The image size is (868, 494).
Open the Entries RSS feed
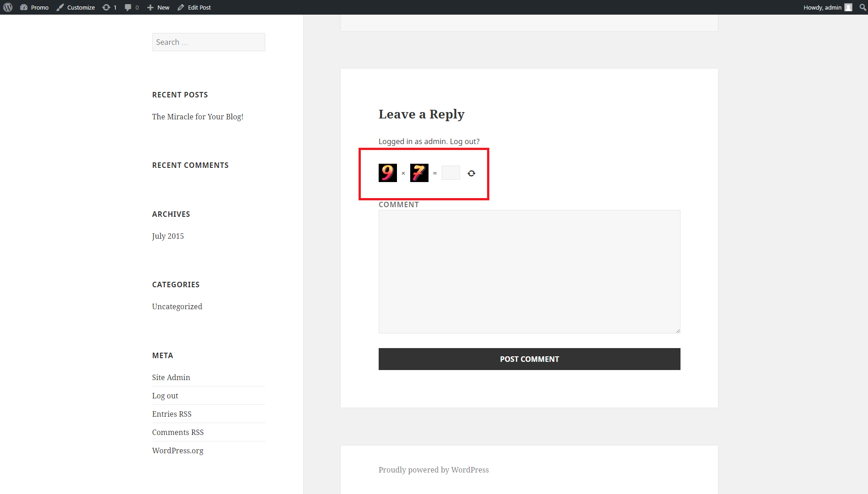point(172,414)
